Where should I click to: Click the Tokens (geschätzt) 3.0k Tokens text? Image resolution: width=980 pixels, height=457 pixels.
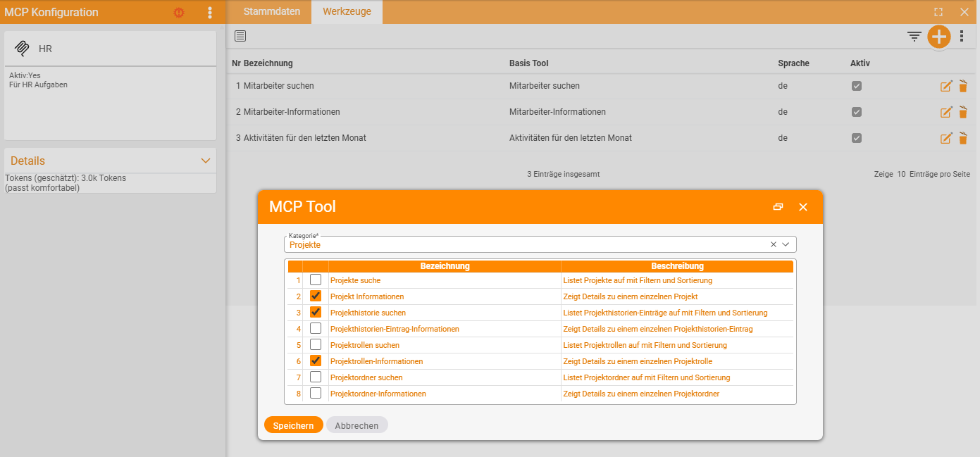(66, 178)
